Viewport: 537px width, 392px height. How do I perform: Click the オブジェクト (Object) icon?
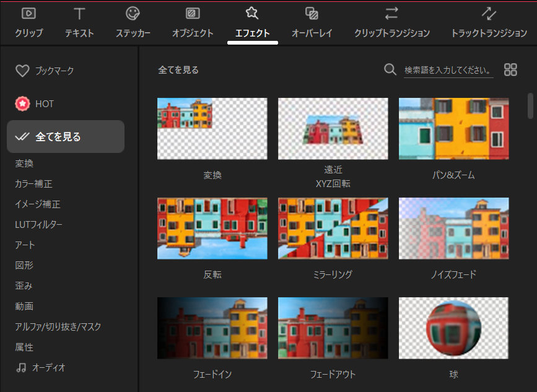[x=193, y=14]
